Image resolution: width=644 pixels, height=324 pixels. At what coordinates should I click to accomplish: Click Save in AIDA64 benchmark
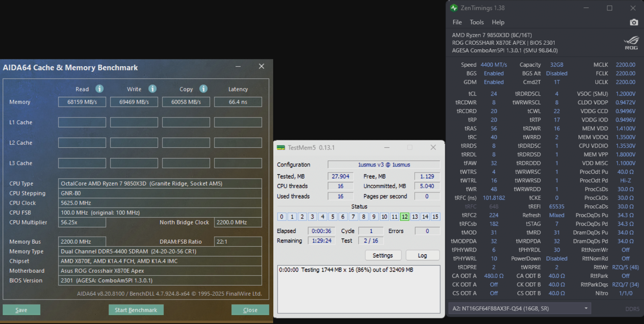(21, 310)
